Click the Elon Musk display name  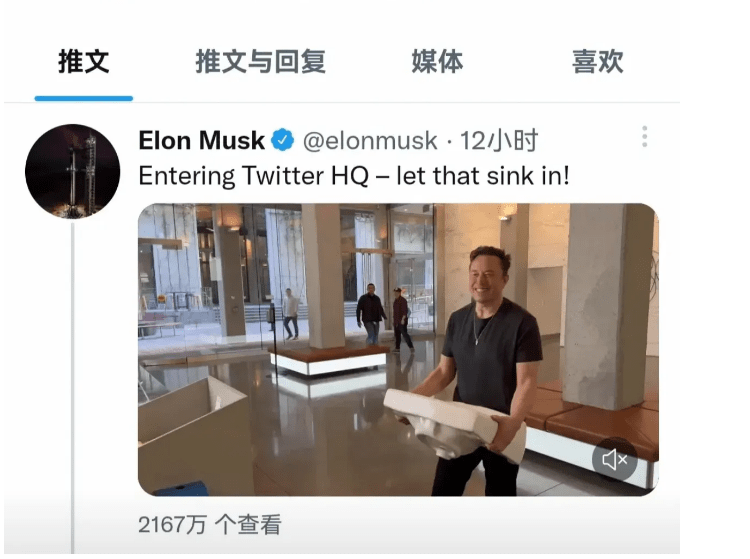[x=201, y=141]
